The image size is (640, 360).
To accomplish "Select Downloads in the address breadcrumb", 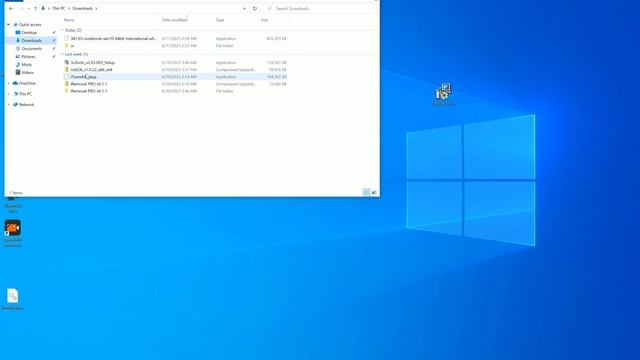I will pos(82,9).
